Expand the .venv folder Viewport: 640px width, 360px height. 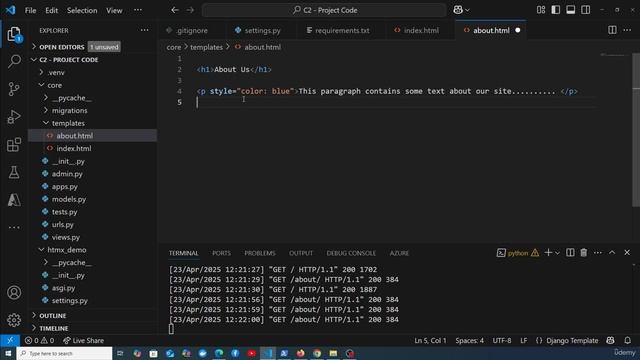pyautogui.click(x=41, y=72)
